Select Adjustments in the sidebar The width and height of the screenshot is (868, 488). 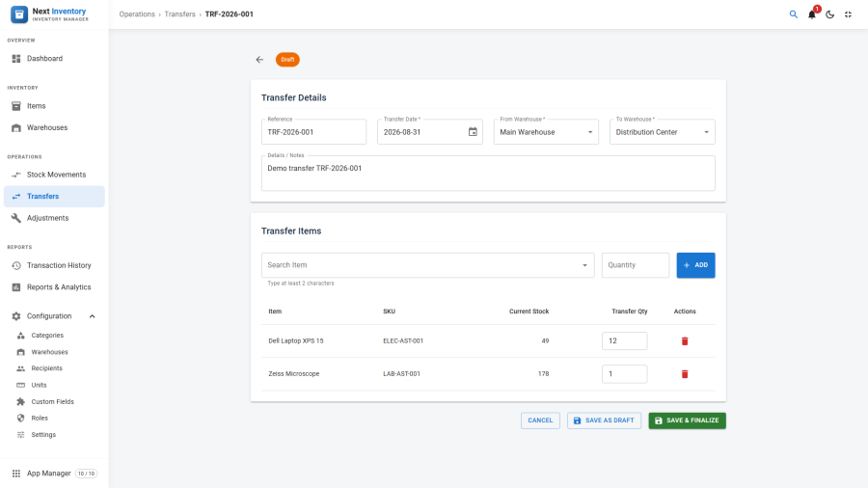coord(54,218)
